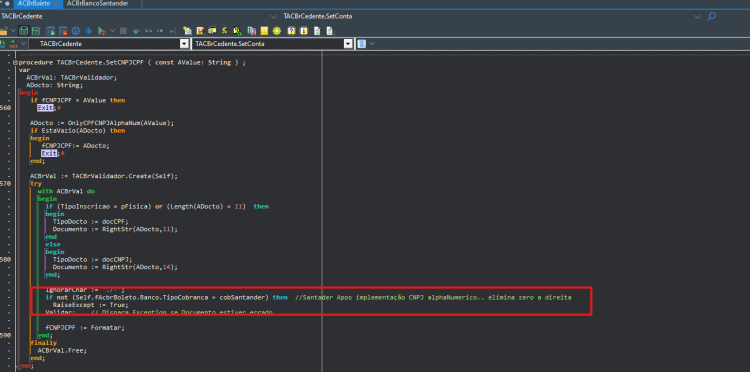The image size is (750, 372).
Task: Click the first highlighted Exit keyword
Action: click(x=46, y=108)
